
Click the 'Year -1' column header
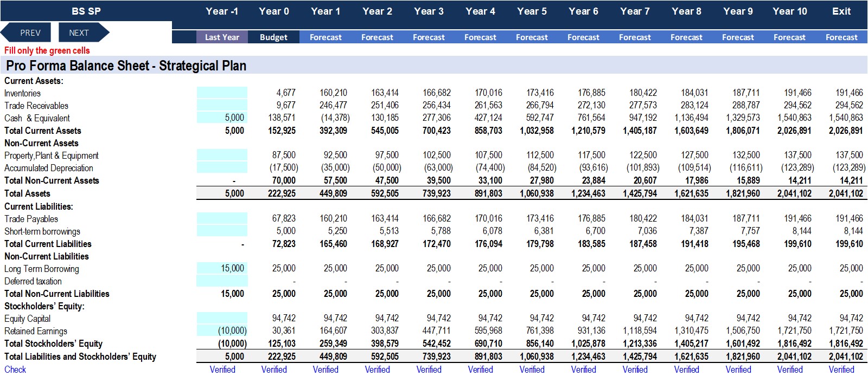click(222, 11)
